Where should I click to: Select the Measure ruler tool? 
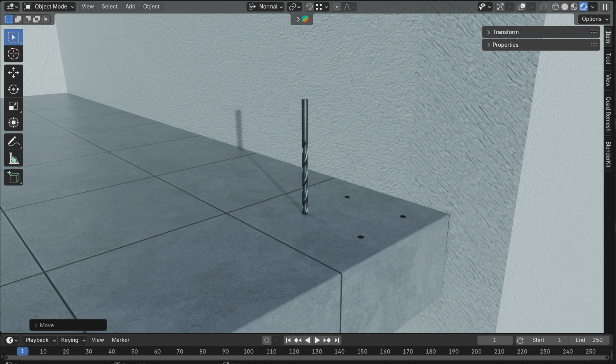(14, 159)
